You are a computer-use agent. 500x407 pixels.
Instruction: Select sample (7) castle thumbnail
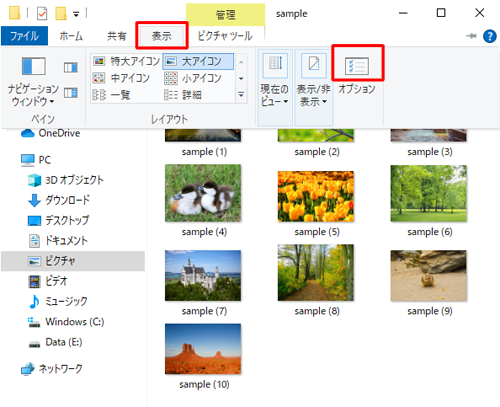[x=203, y=276]
